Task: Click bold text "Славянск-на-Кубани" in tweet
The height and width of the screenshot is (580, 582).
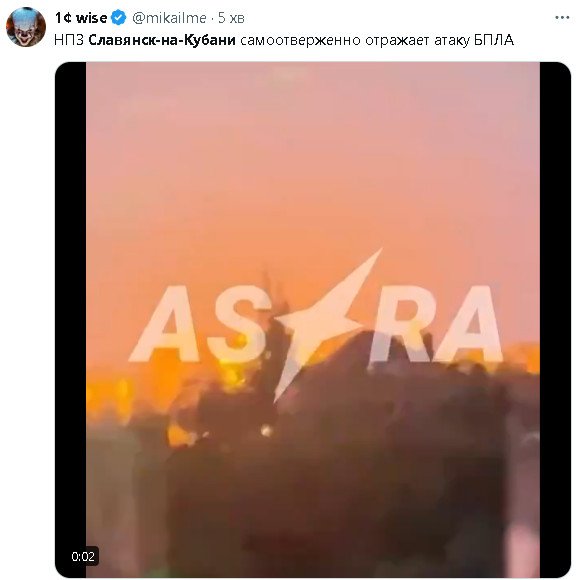Action: 162,40
